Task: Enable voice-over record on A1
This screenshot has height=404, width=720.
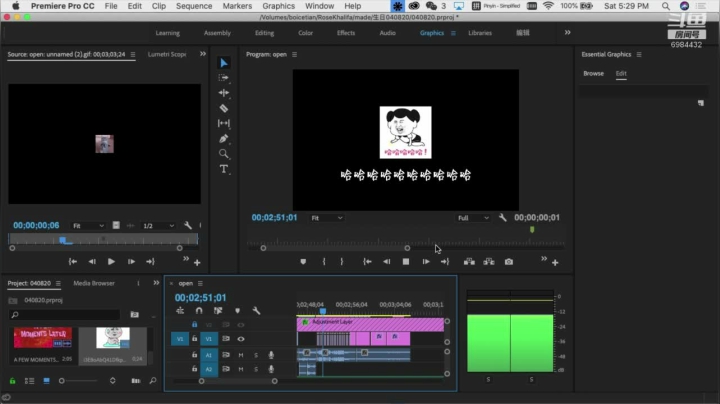Action: tap(271, 355)
